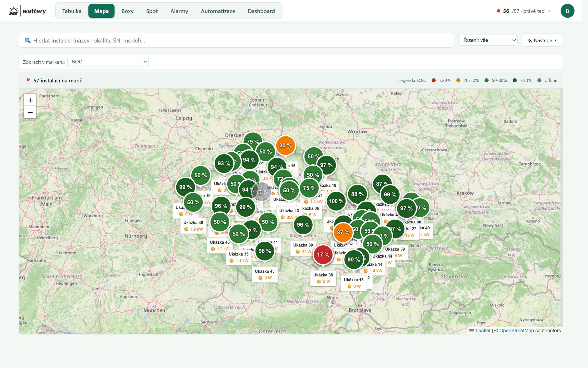Open the Ukázka 38 label

(323, 278)
